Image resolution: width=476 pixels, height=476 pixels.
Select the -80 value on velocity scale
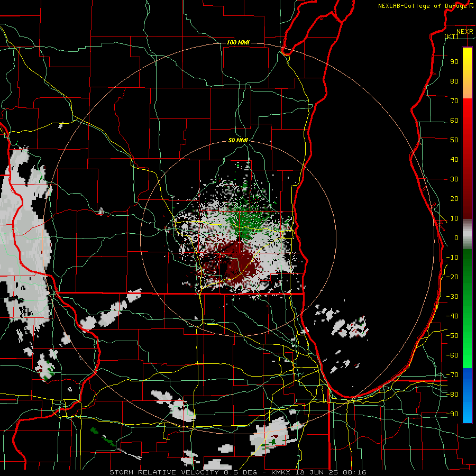[452, 395]
